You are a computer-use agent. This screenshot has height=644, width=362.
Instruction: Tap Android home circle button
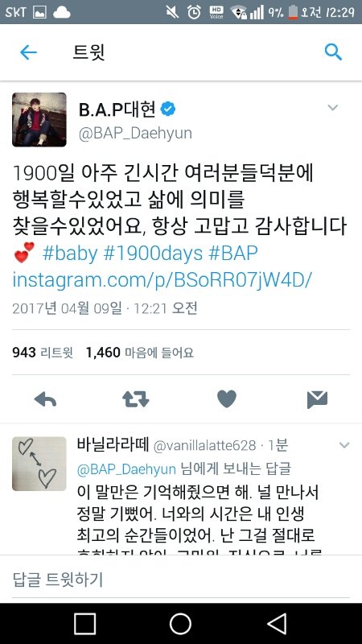point(180,623)
